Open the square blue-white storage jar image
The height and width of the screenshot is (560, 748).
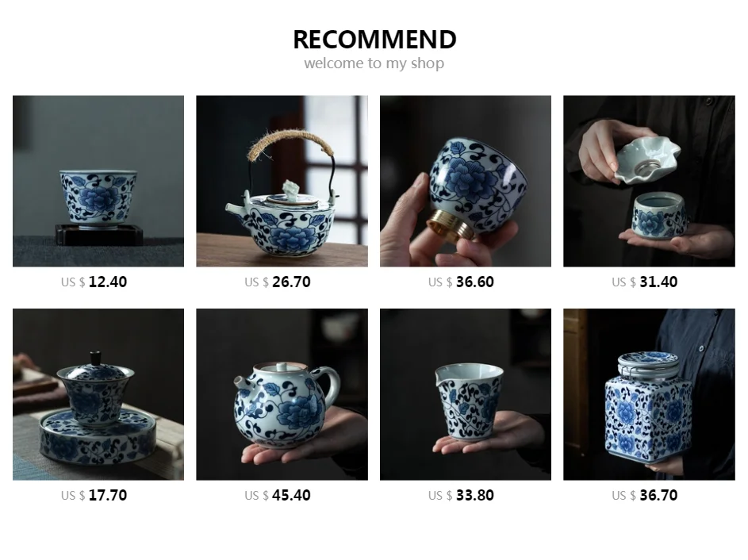pos(650,394)
